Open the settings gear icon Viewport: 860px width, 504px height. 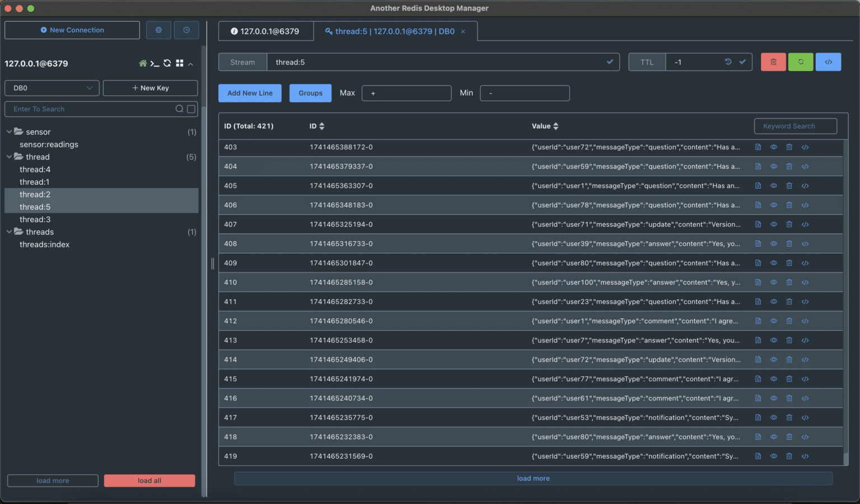(158, 30)
